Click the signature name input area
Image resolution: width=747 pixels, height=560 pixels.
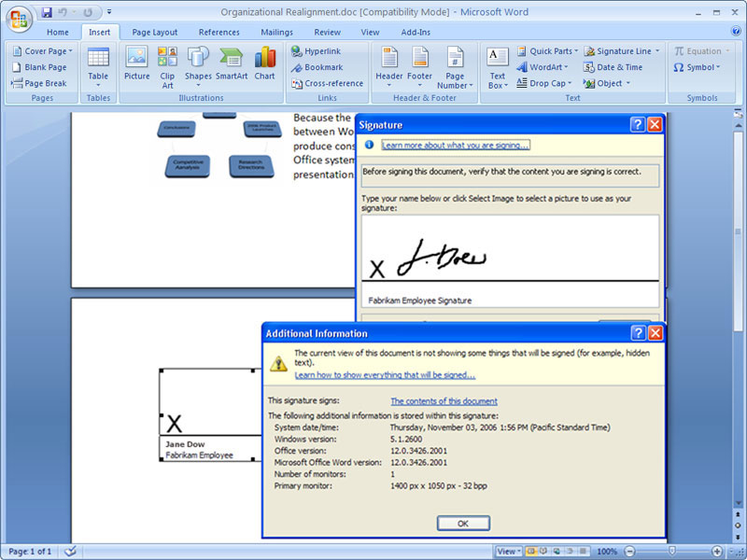510,248
